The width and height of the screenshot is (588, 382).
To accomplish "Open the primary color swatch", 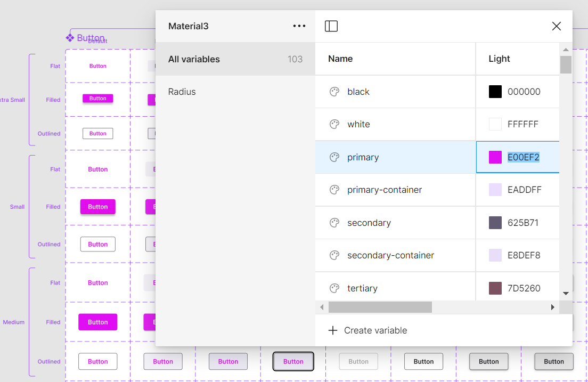I will [495, 157].
